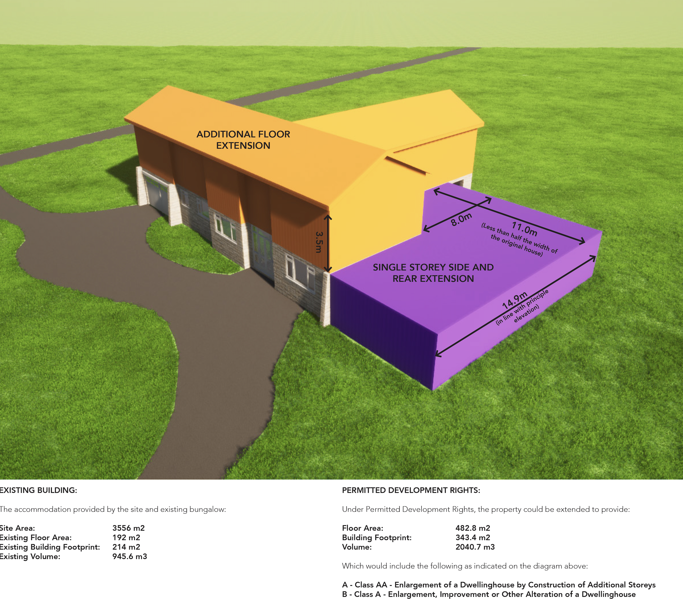Click the 'Volume:' label under permitted rights
Image resolution: width=683 pixels, height=616 pixels.
coord(357,547)
